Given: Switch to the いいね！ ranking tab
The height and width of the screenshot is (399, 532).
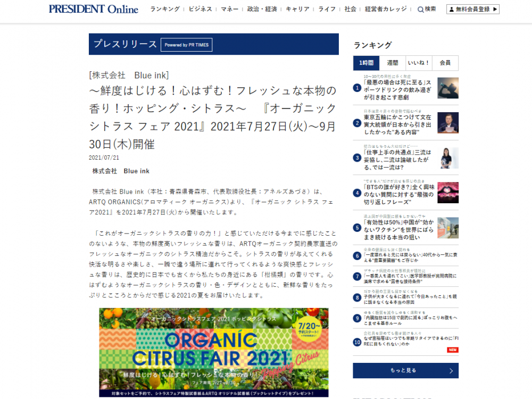Looking at the screenshot, I should point(419,63).
